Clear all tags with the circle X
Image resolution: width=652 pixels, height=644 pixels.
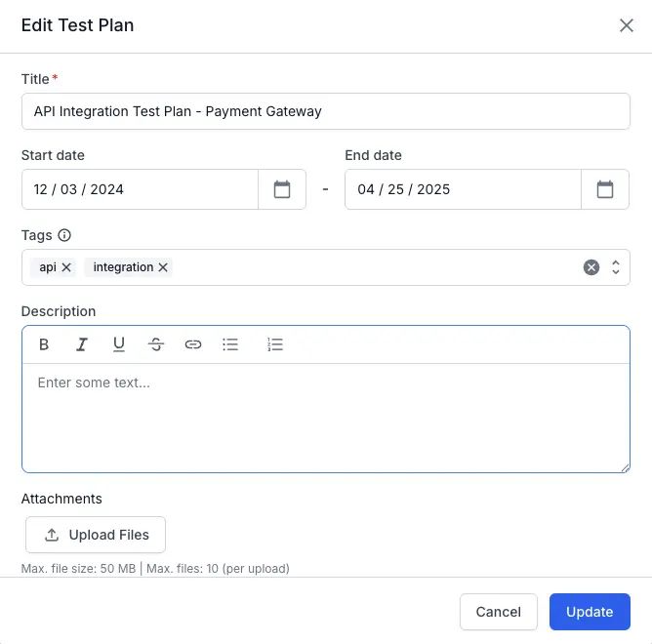pyautogui.click(x=591, y=267)
